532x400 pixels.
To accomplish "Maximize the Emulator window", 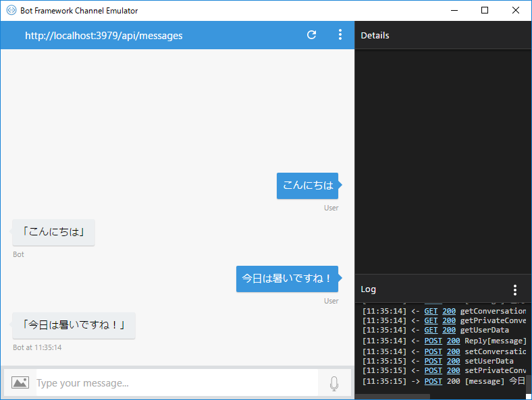I will pos(485,11).
